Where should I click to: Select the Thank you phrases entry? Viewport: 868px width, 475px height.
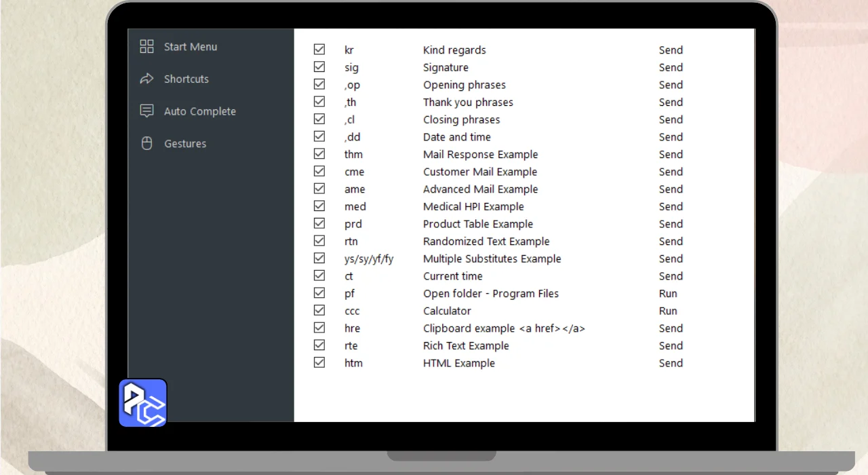coord(468,102)
